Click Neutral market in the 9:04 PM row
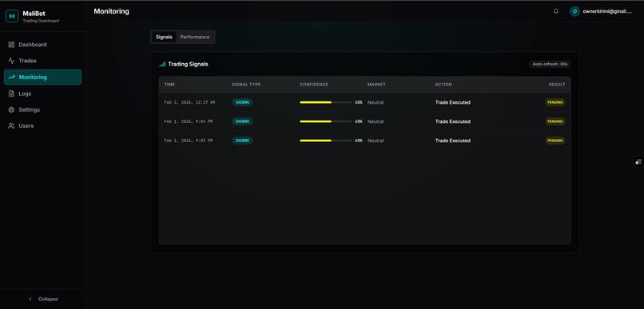The image size is (644, 309). 376,121
